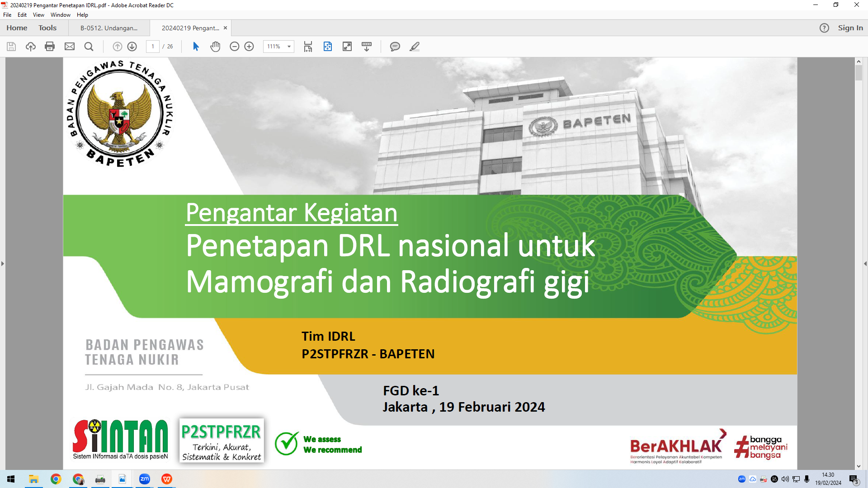The height and width of the screenshot is (488, 868).
Task: Click the volume speaker tray icon
Action: 785,479
